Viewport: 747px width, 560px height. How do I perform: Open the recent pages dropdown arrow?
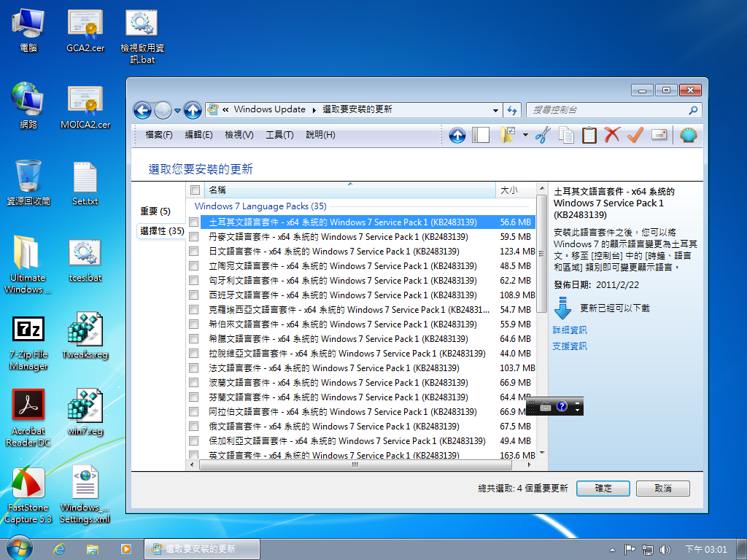(177, 111)
